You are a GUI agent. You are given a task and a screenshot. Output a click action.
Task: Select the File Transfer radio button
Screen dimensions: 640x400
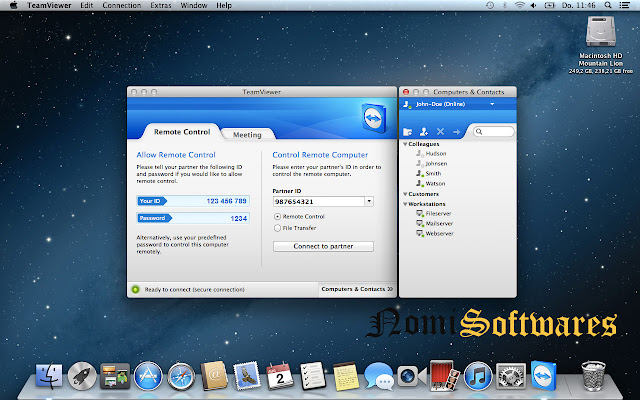pyautogui.click(x=278, y=228)
